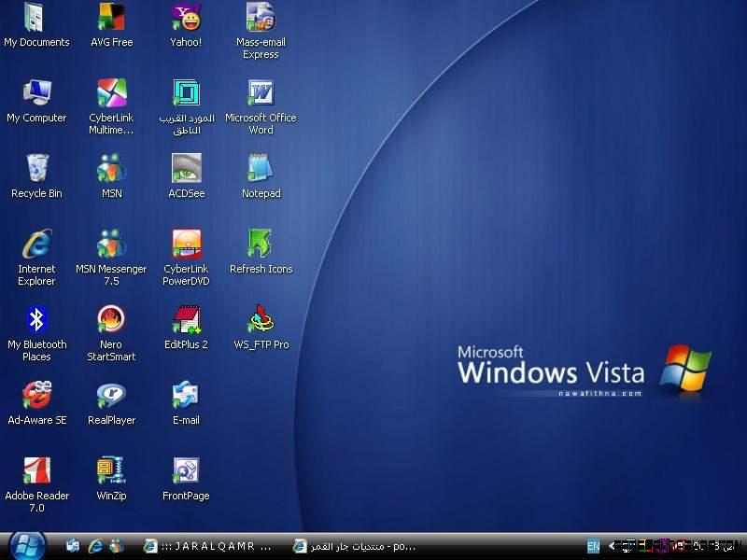Click the CyberLink PowerDVD icon
The width and height of the screenshot is (747, 560).
186,245
